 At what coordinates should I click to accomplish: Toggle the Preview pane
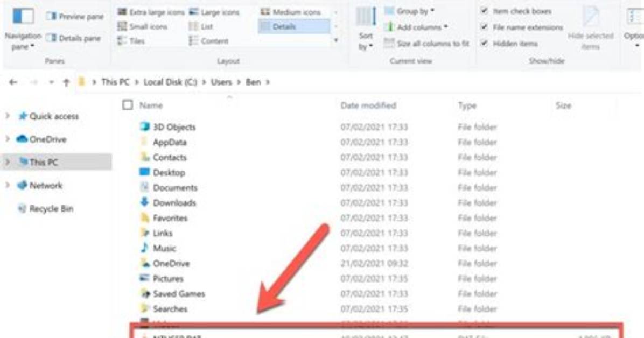(75, 17)
